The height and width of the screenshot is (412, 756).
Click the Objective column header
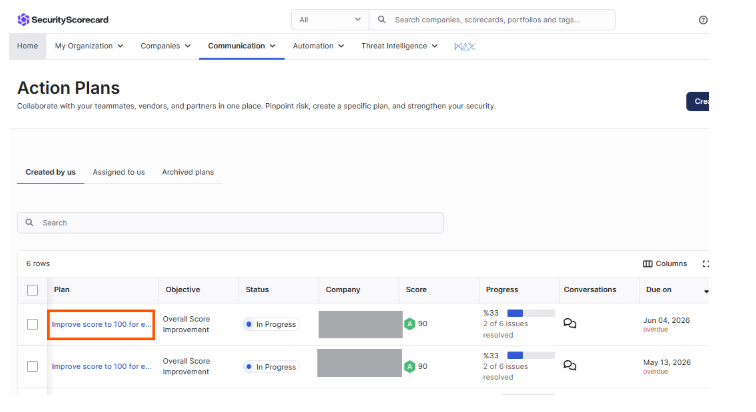point(183,290)
